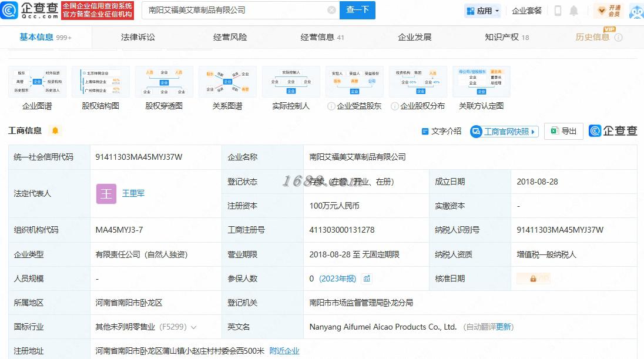Switch to the 经营风险 tab
Image resolution: width=644 pixels, height=359 pixels.
[x=230, y=37]
